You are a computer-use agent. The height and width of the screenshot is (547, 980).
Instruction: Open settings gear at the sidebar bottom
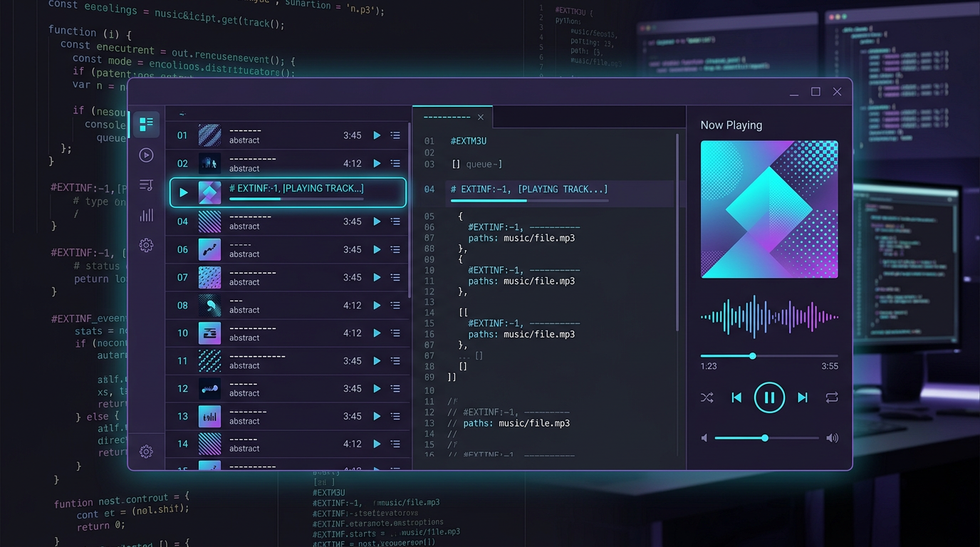(146, 452)
